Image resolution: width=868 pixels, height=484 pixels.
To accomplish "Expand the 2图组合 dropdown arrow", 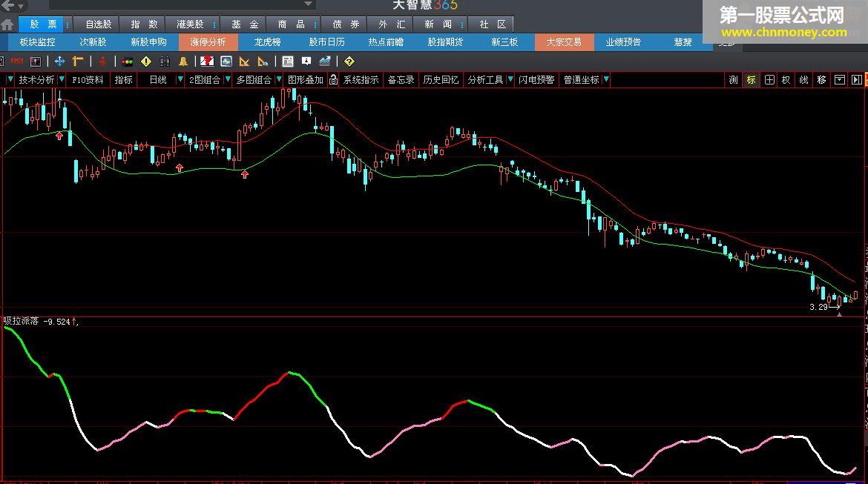I will pos(228,79).
